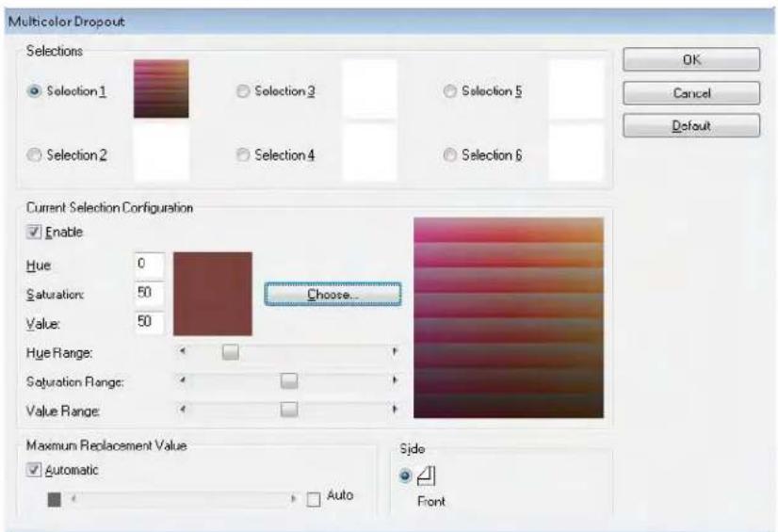Click the OK button

click(x=691, y=59)
